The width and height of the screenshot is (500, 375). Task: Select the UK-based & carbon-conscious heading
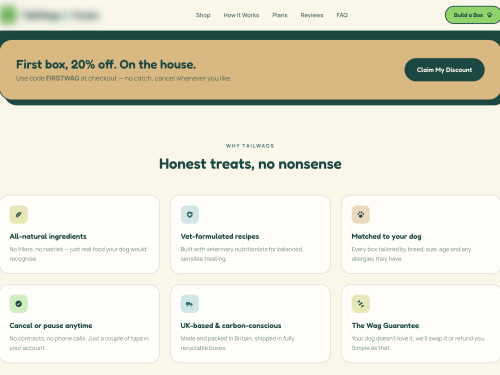[231, 326]
